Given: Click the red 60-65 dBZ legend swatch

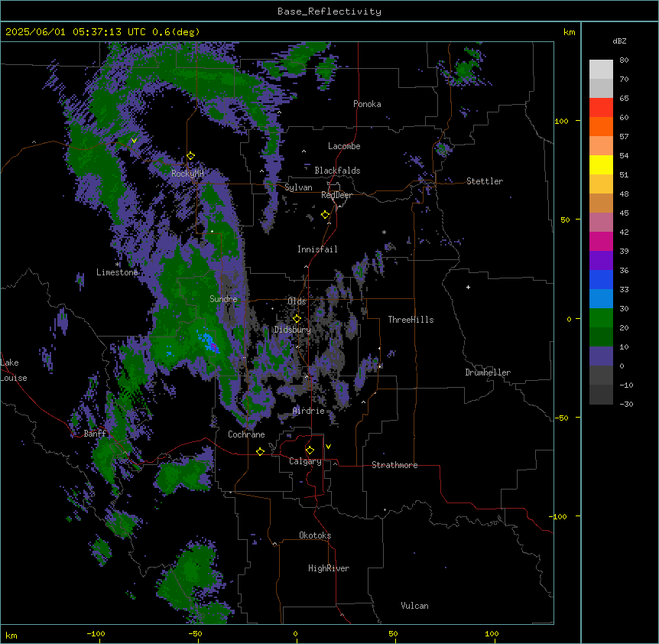Looking at the screenshot, I should [601, 108].
